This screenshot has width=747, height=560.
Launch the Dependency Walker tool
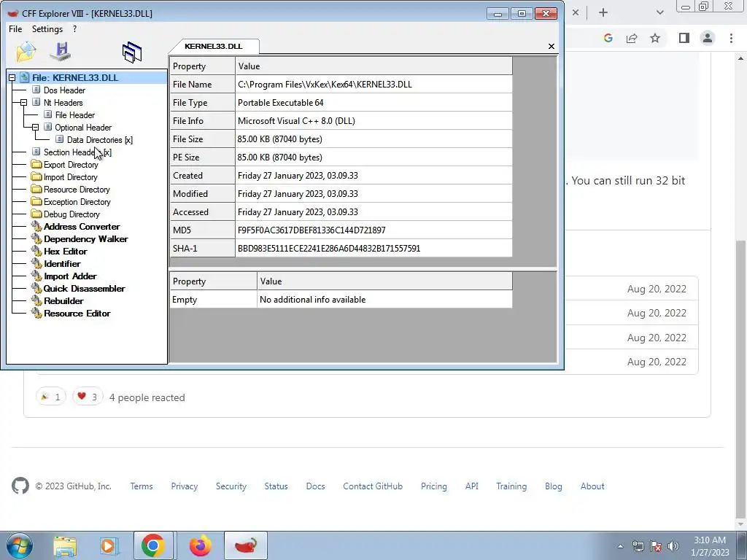(x=86, y=238)
